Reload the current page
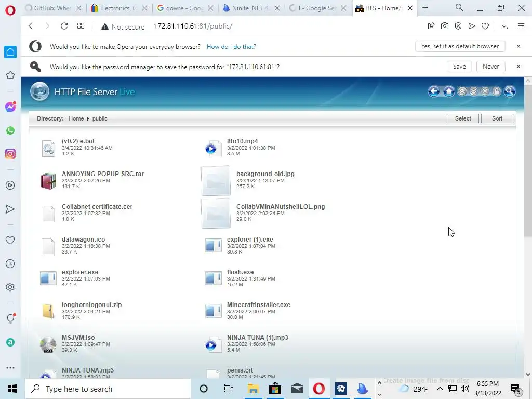The width and height of the screenshot is (532, 399). [x=64, y=26]
